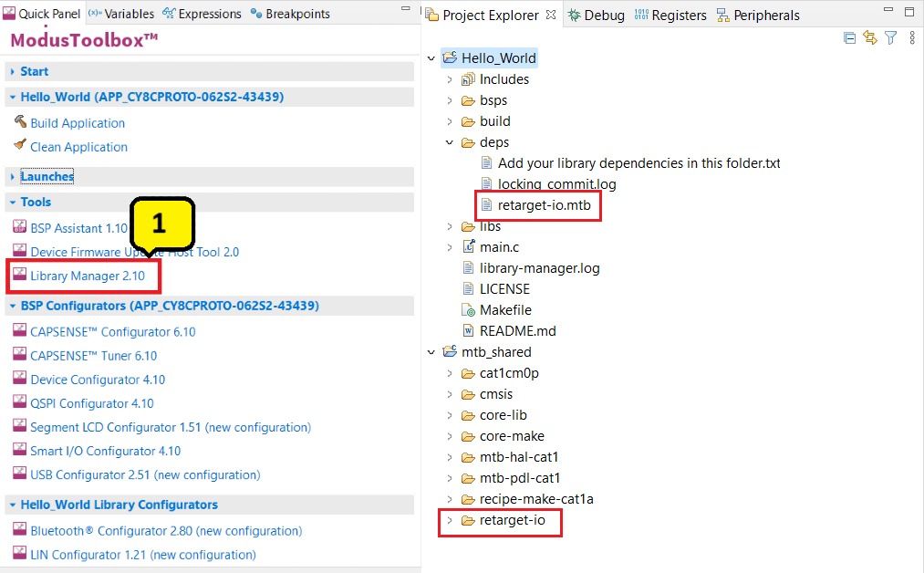924x573 pixels.
Task: Click the USB Configurator 2.51 icon
Action: click(19, 474)
